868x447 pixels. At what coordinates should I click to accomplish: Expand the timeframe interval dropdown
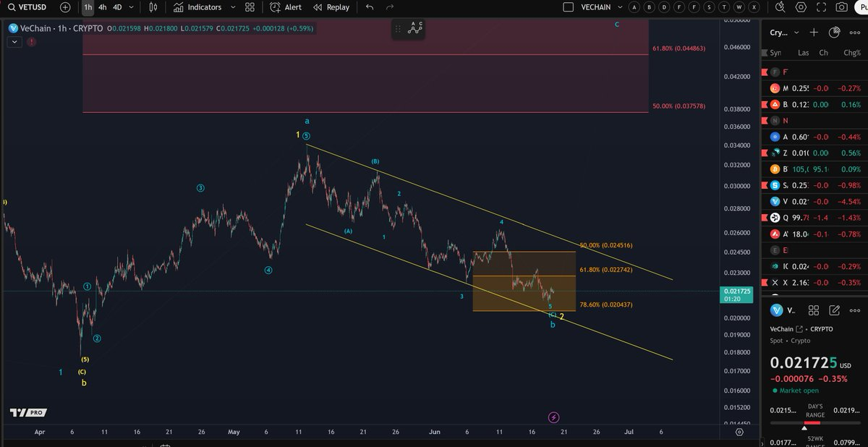(131, 7)
